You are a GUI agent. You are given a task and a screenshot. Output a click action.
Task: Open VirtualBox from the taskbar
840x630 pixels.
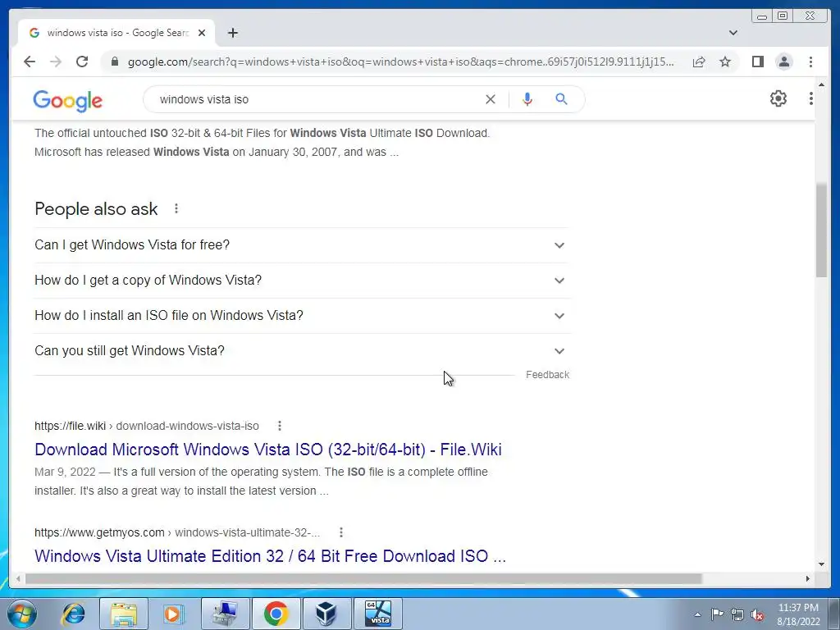click(x=326, y=614)
